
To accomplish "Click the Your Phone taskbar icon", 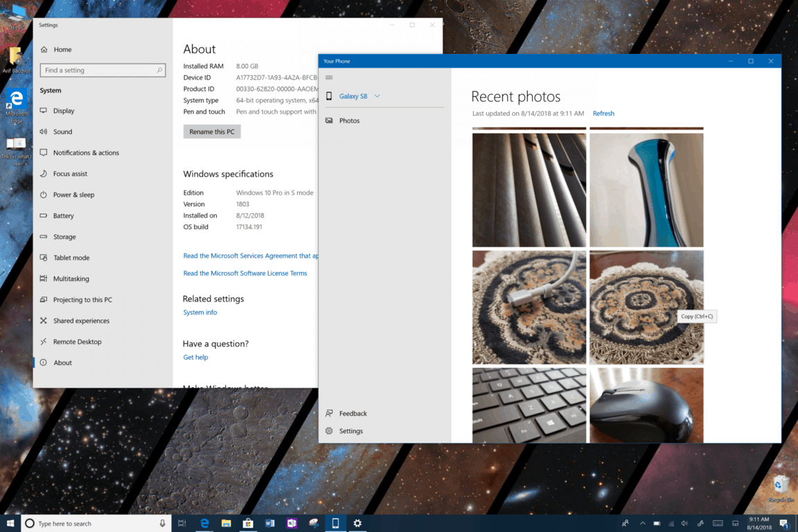I will pos(335,524).
